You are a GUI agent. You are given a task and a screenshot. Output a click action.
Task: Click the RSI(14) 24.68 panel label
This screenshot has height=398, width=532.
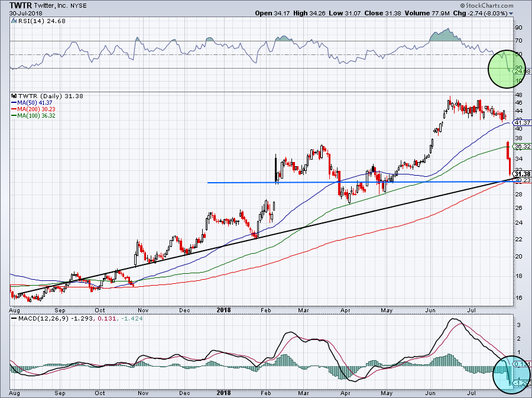pyautogui.click(x=41, y=21)
